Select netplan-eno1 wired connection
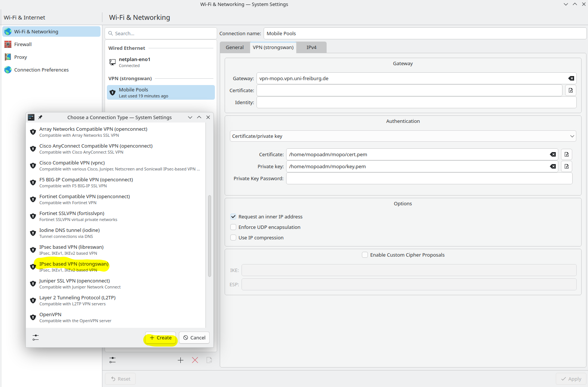The image size is (588, 387). click(x=161, y=62)
